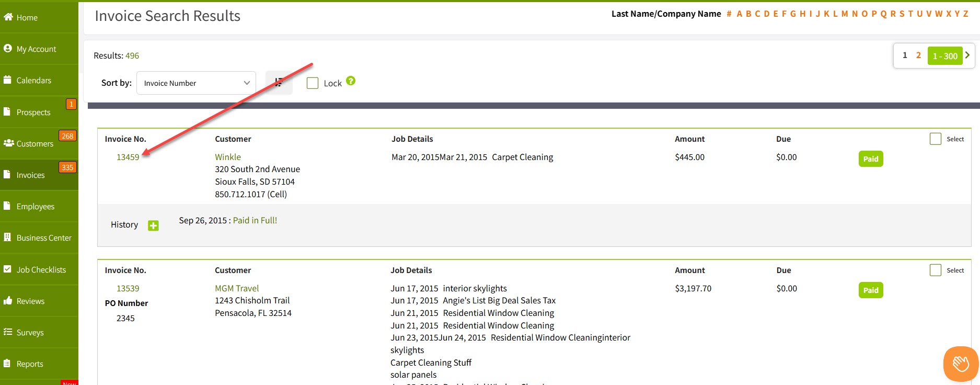Click solar panels job line
The height and width of the screenshot is (385, 980).
[413, 375]
